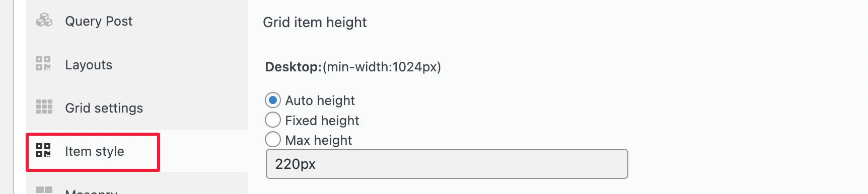The width and height of the screenshot is (868, 194).
Task: Click the Max height label text
Action: click(x=319, y=140)
